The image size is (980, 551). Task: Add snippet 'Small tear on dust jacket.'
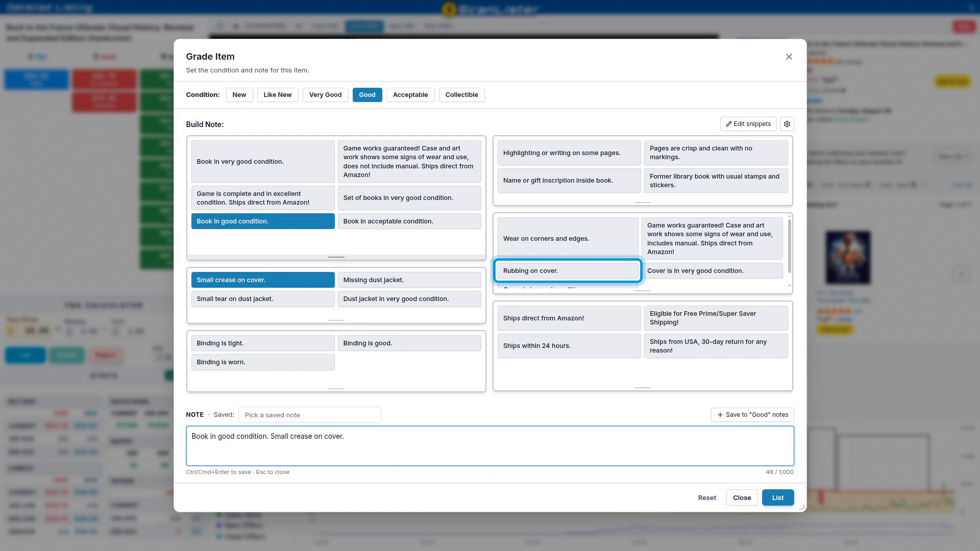pyautogui.click(x=263, y=299)
